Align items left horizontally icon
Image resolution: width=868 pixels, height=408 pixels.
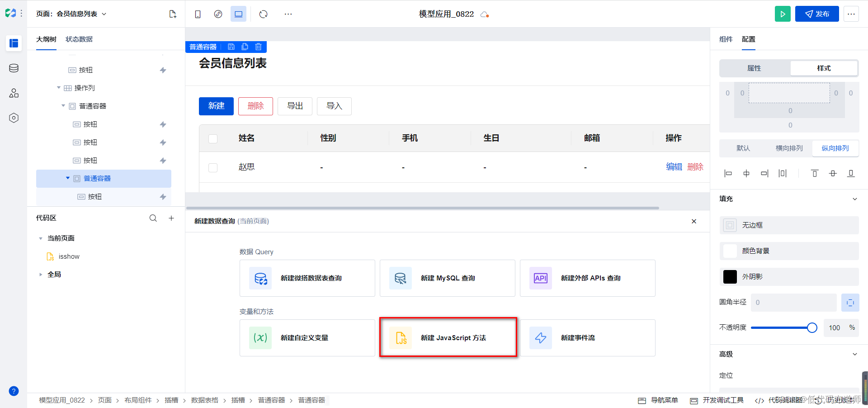pos(728,173)
